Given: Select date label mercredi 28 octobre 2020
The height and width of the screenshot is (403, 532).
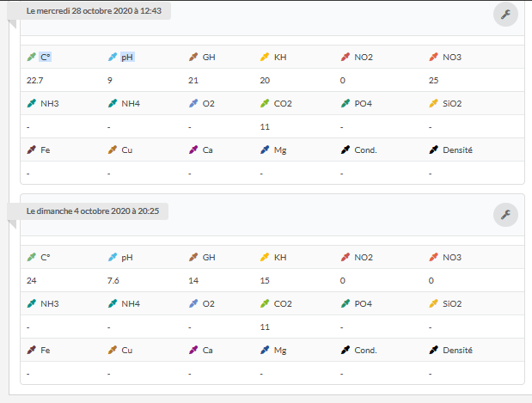Looking at the screenshot, I should [x=94, y=11].
